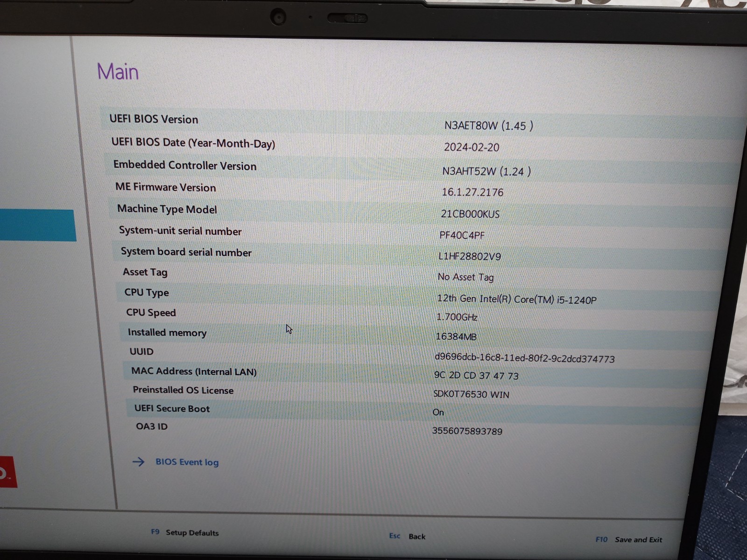The width and height of the screenshot is (747, 560).
Task: Select board serial L1HF28802V9
Action: [x=470, y=256]
